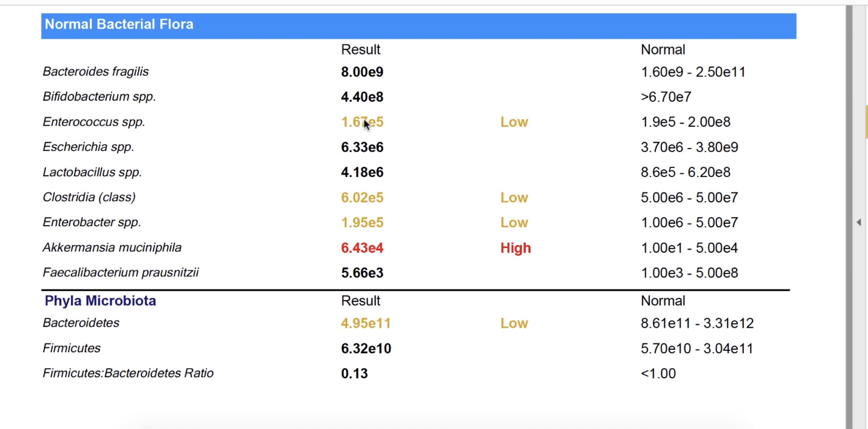Image resolution: width=868 pixels, height=429 pixels.
Task: Click the Low flag for Enterococcus
Action: 514,122
